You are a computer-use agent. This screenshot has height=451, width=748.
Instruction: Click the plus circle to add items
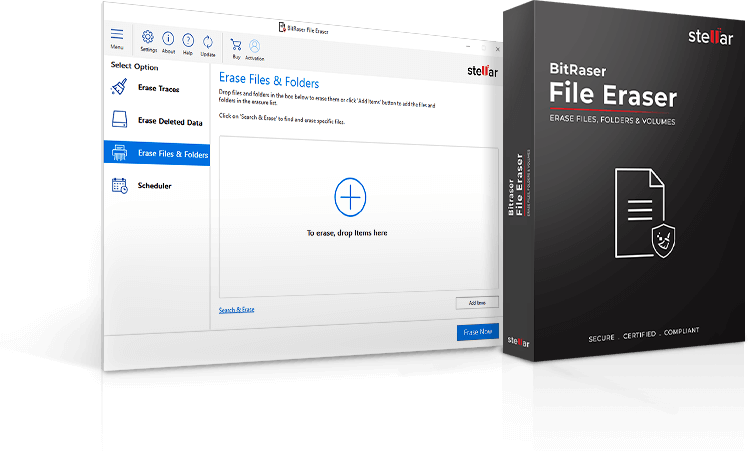(350, 197)
